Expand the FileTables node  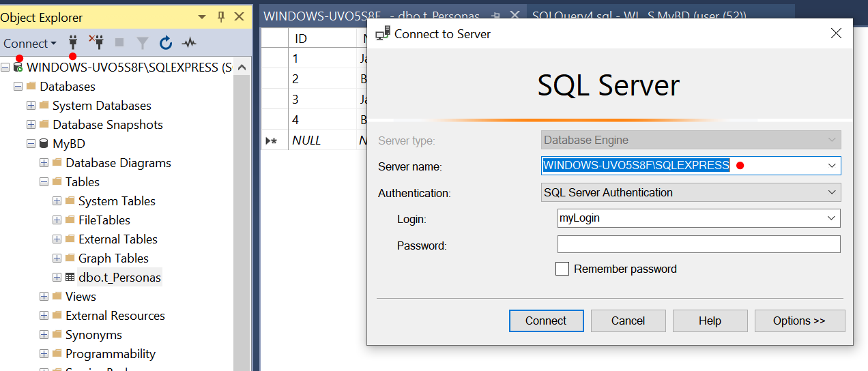click(57, 220)
